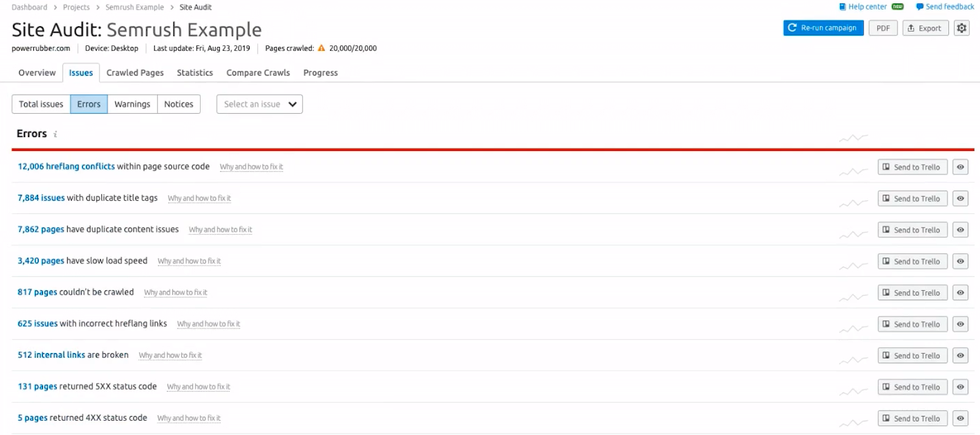Open the Crawled Pages tab
Viewport: 980px width, 435px height.
click(135, 73)
